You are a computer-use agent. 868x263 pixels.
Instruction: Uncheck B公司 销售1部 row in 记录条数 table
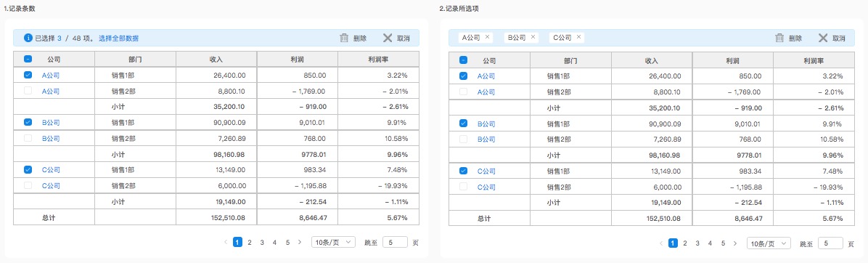click(28, 122)
